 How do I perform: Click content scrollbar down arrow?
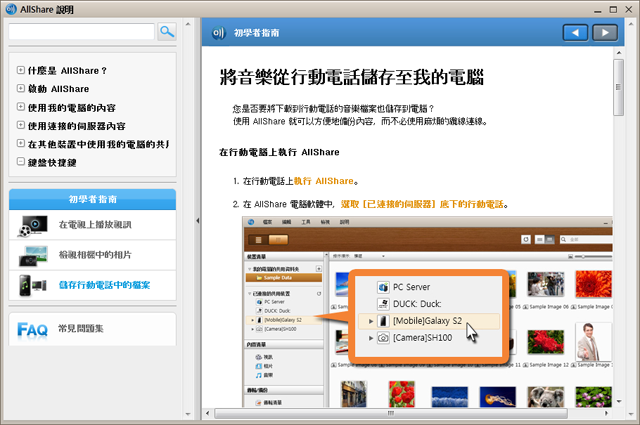click(619, 402)
